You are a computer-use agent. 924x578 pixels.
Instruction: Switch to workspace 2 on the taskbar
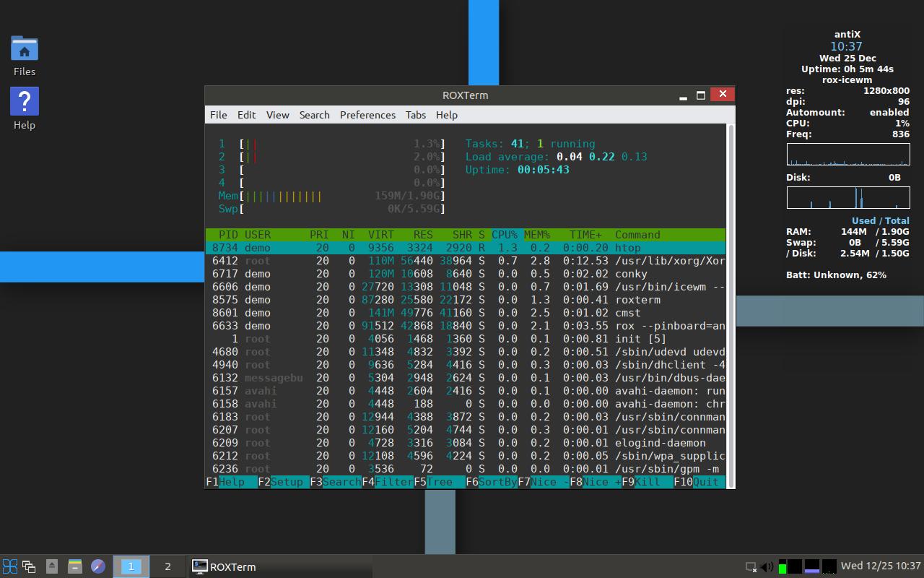[166, 566]
